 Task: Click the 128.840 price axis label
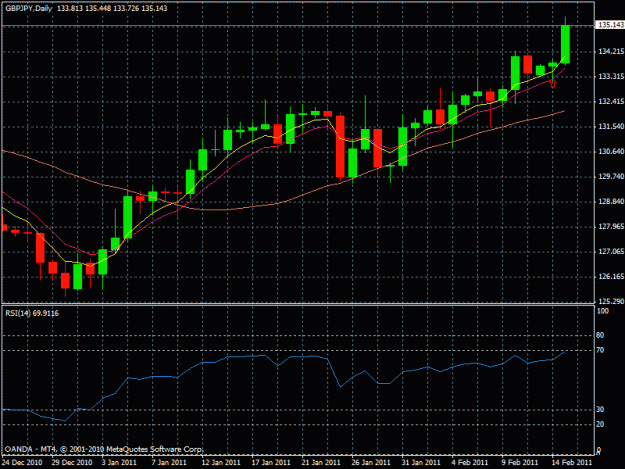611,202
